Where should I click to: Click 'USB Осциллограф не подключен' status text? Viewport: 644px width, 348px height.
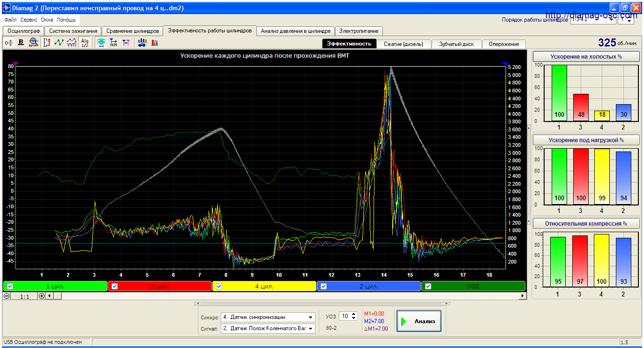coord(43,342)
